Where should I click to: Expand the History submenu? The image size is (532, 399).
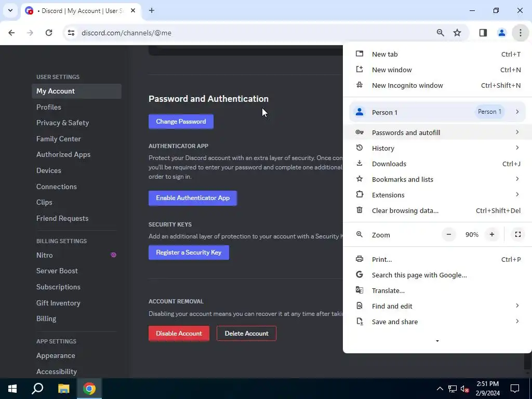(x=437, y=148)
